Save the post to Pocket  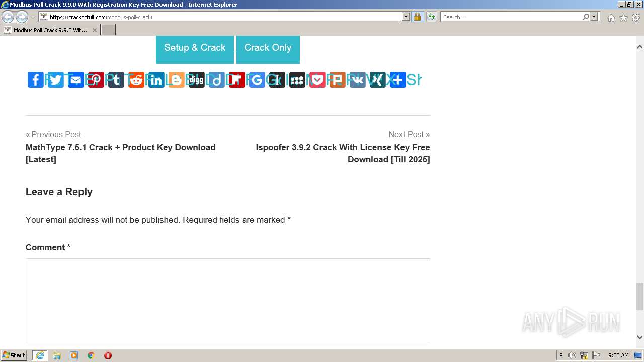pyautogui.click(x=317, y=80)
